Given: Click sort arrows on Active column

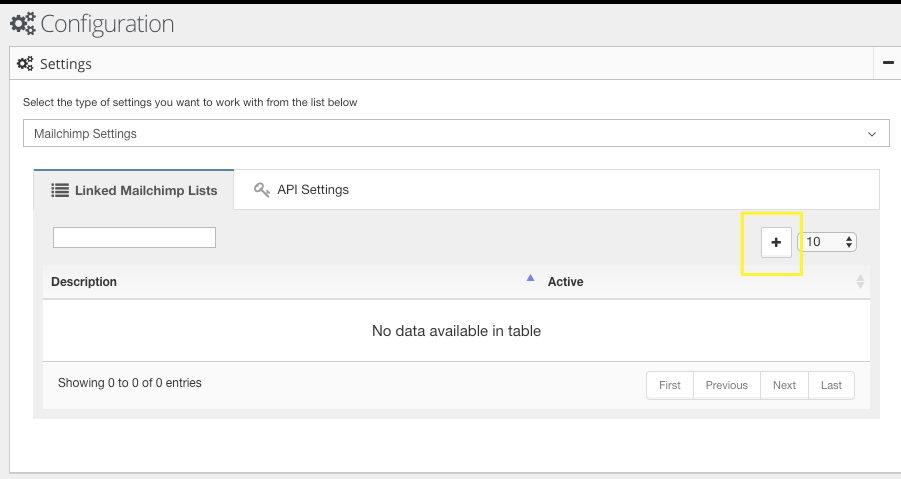Looking at the screenshot, I should tap(860, 281).
